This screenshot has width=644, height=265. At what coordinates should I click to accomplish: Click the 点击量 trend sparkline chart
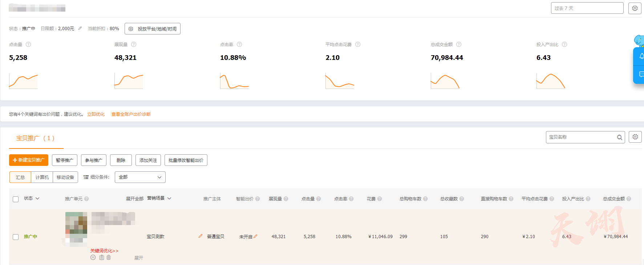(x=23, y=81)
